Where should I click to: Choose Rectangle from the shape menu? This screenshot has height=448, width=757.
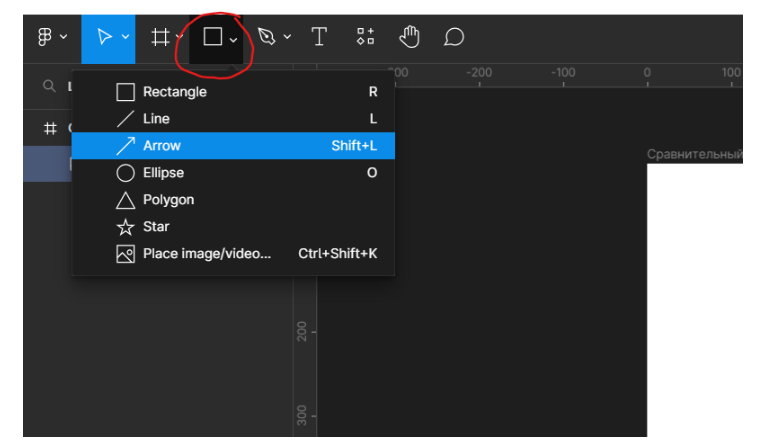click(174, 92)
